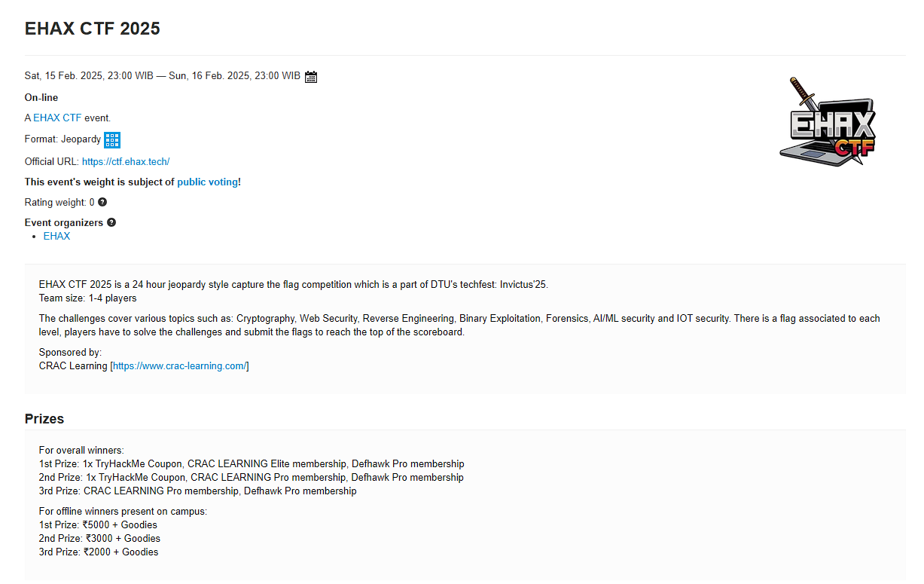Image resolution: width=924 pixels, height=584 pixels.
Task: Click the blue Jeopardy format grid icon
Action: [112, 139]
